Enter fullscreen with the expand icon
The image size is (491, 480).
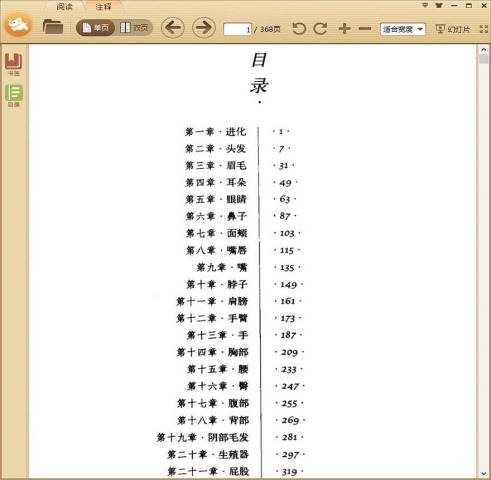click(x=484, y=29)
